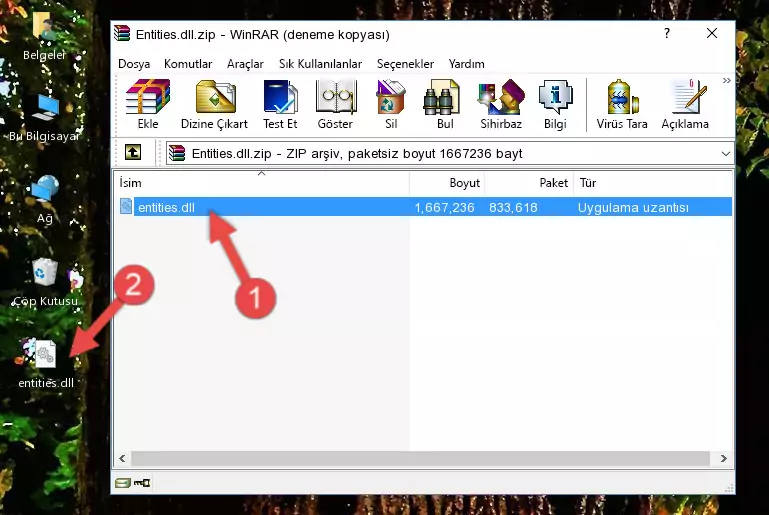This screenshot has height=515, width=769.
Task: Sort by the Boyut column header
Action: click(447, 183)
